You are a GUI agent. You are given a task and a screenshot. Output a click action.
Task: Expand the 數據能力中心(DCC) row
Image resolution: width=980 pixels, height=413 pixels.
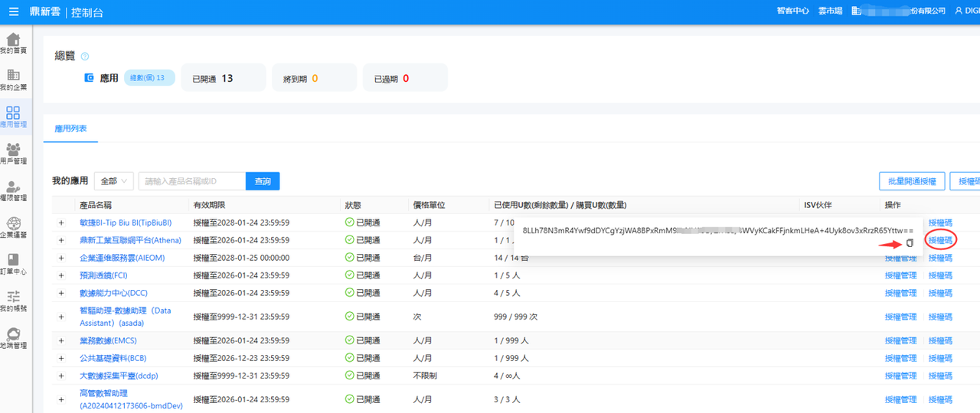click(61, 293)
